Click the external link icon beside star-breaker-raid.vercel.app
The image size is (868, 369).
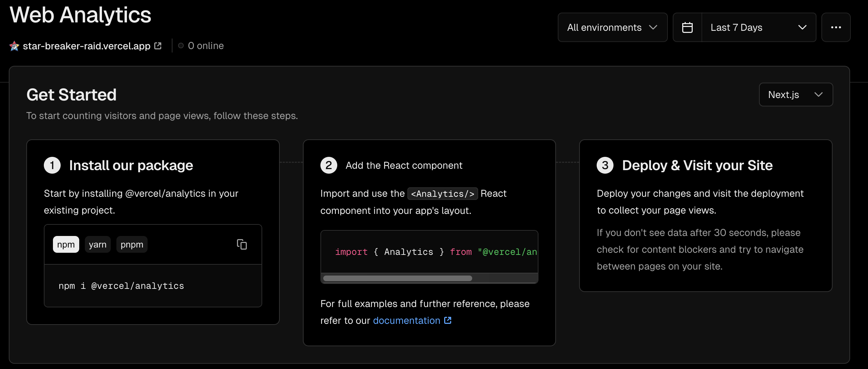coord(158,46)
